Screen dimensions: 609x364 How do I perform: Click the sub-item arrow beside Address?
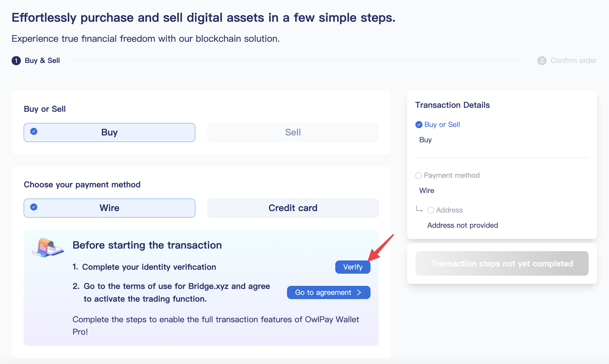pos(419,209)
